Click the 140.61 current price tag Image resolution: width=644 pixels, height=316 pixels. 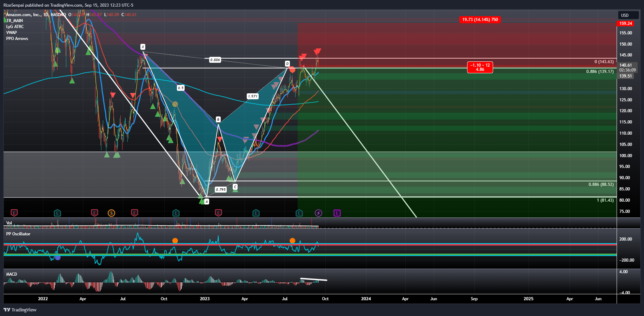[x=626, y=65]
